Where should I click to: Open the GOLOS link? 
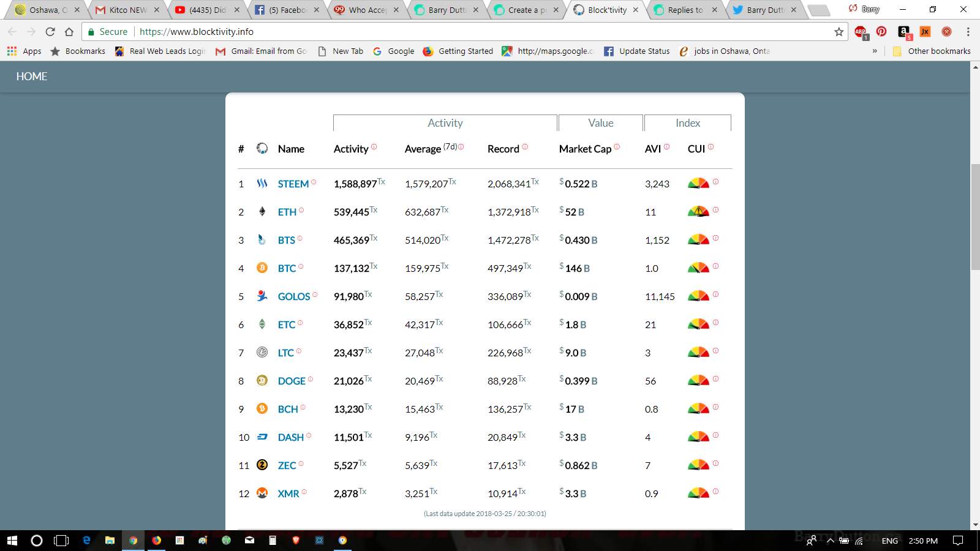click(294, 296)
